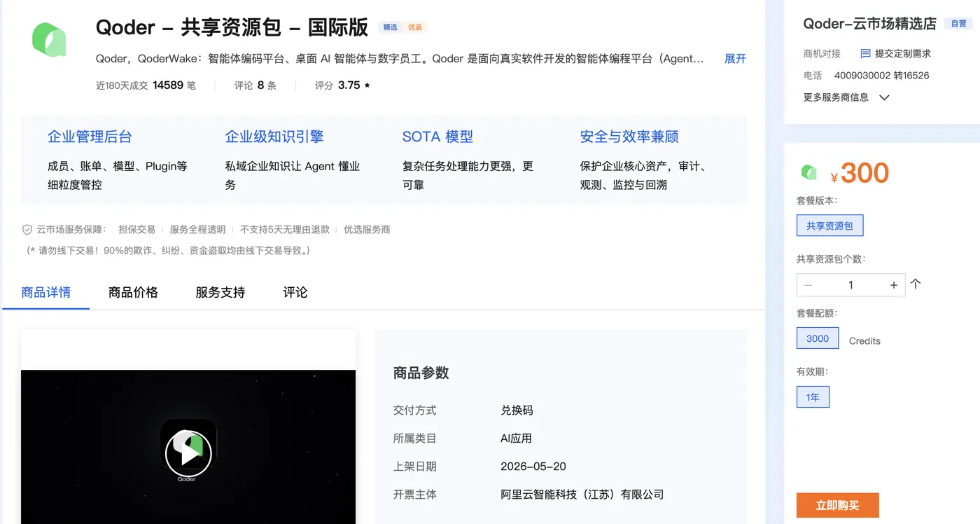Viewport: 980px width, 524px height.
Task: Click the 自营 badge next to store name
Action: click(958, 24)
